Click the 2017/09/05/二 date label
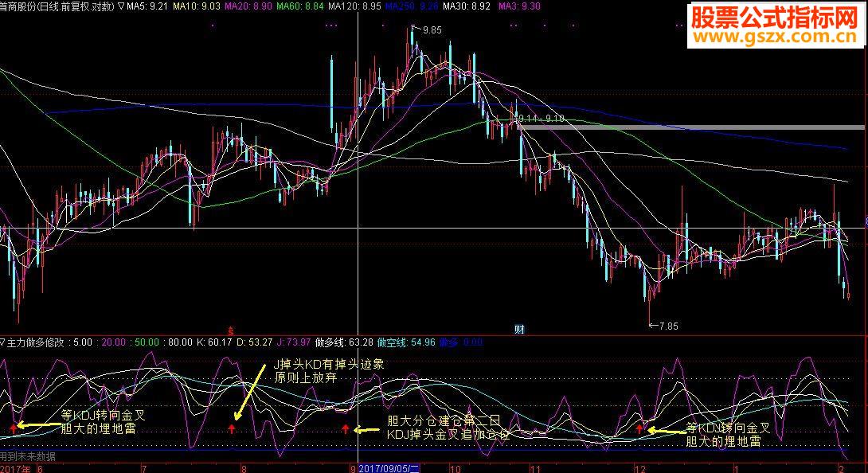 (389, 468)
